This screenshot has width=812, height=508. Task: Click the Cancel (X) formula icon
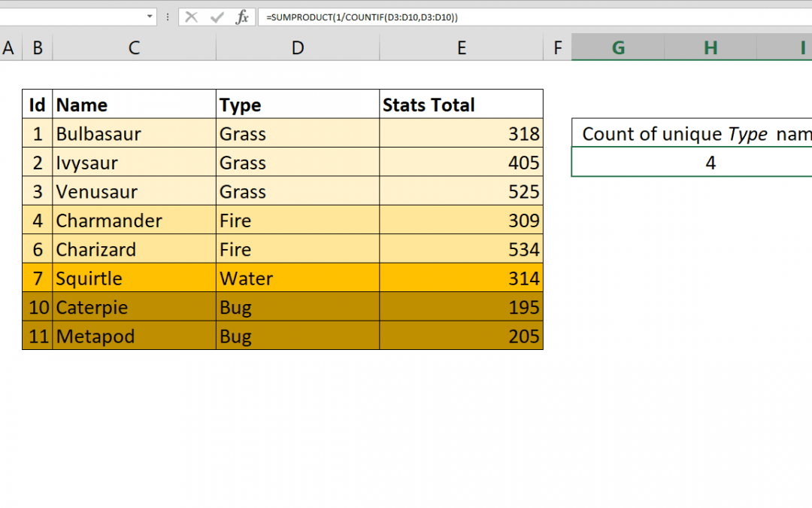pyautogui.click(x=192, y=17)
